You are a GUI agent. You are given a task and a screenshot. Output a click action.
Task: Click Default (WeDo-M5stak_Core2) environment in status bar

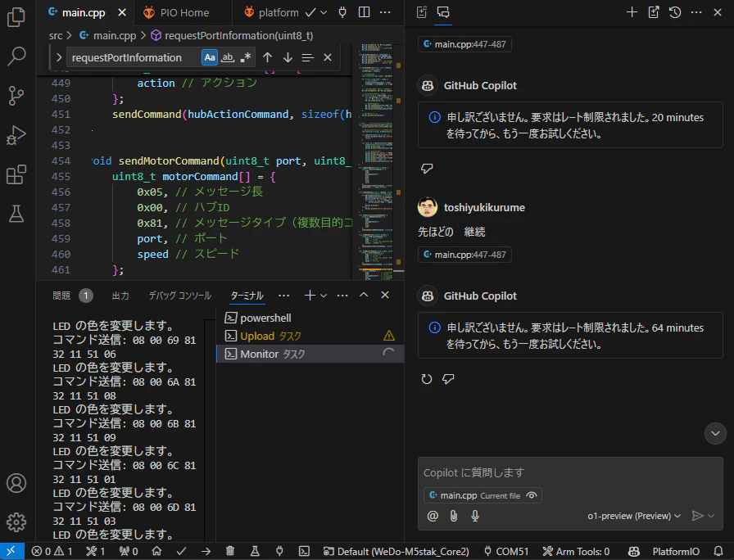pyautogui.click(x=396, y=551)
